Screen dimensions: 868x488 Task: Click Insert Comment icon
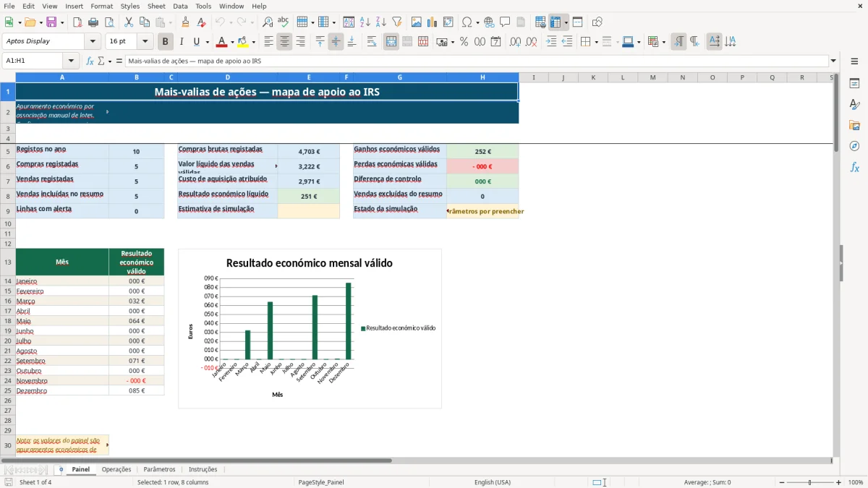[505, 22]
